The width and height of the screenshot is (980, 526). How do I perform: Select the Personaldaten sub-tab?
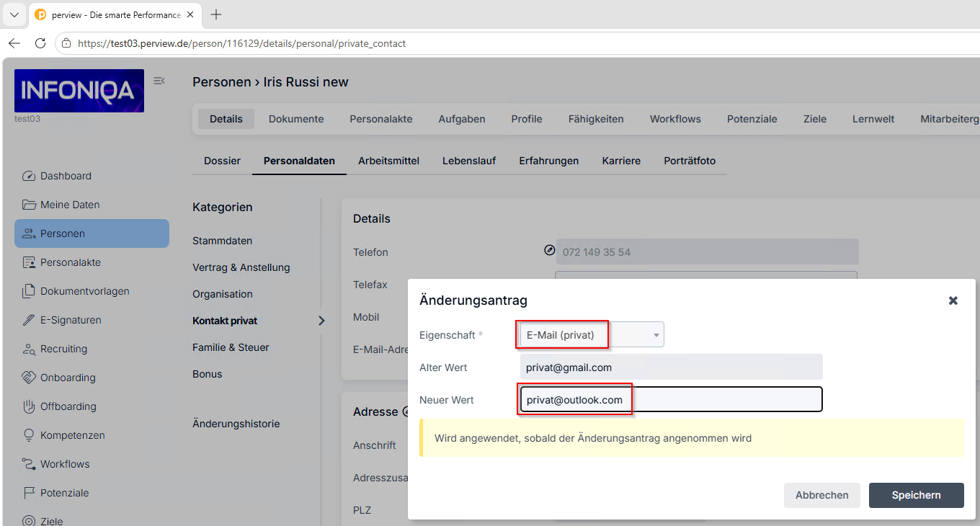click(x=299, y=161)
